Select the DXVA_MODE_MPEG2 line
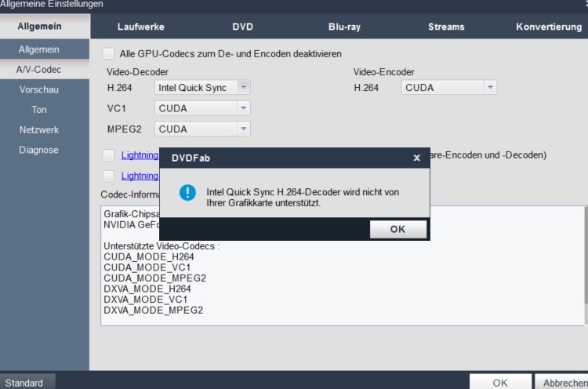Screen dimensions: 588x389 pyautogui.click(x=154, y=311)
